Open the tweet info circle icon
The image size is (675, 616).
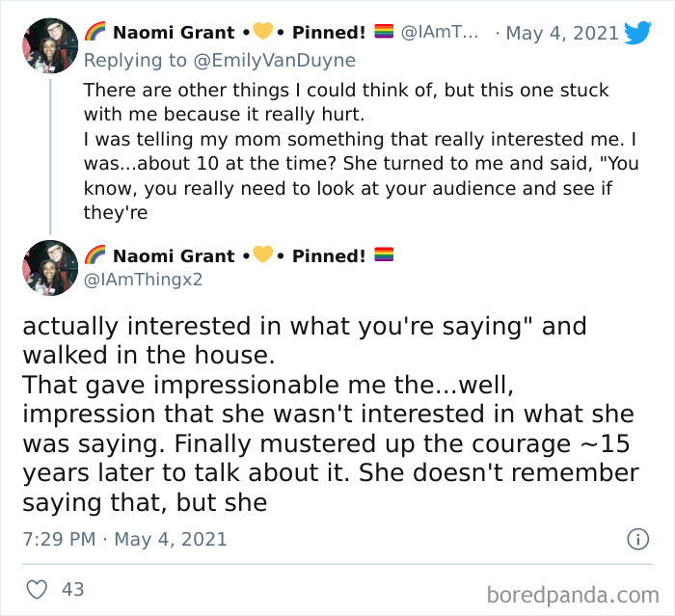coord(637,539)
